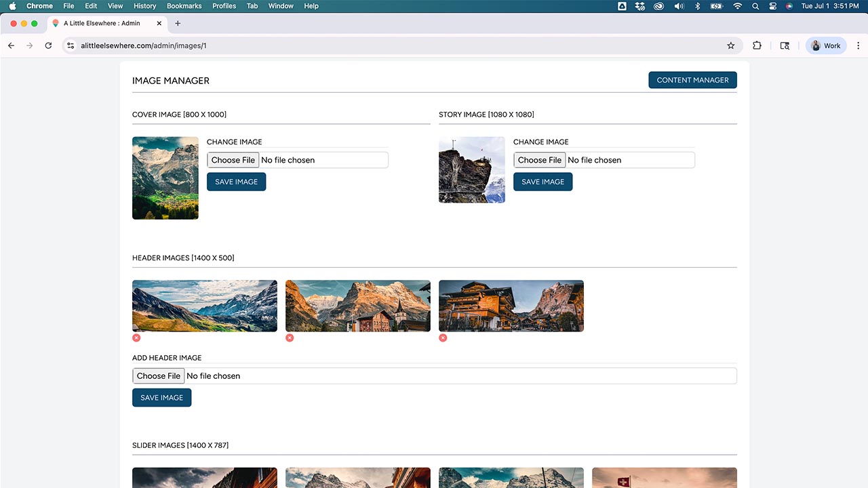The height and width of the screenshot is (488, 868).
Task: Open the media search icon beside extensions
Action: pos(785,45)
